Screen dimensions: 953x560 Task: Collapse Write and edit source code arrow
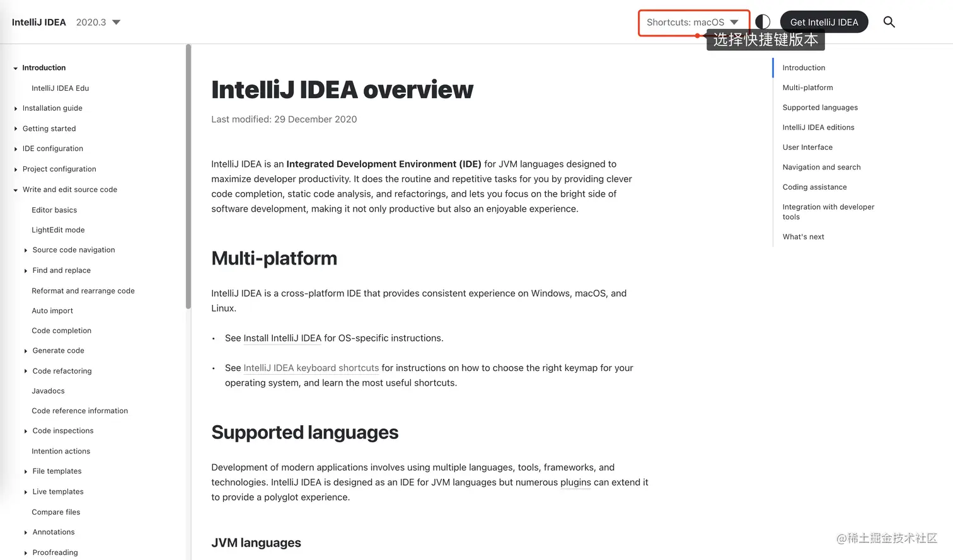[15, 190]
